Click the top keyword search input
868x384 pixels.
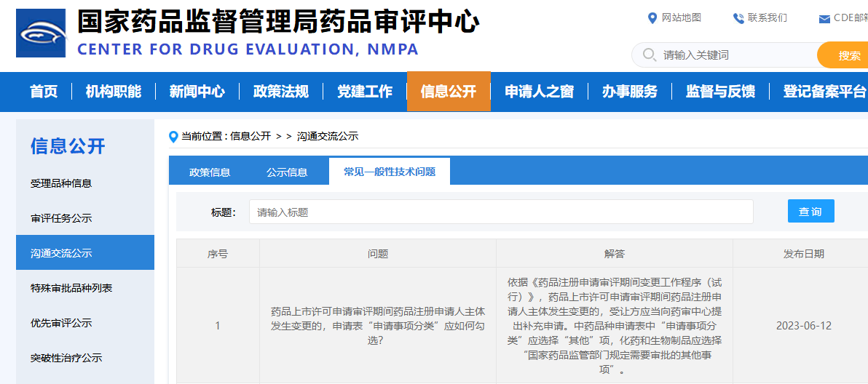click(735, 55)
